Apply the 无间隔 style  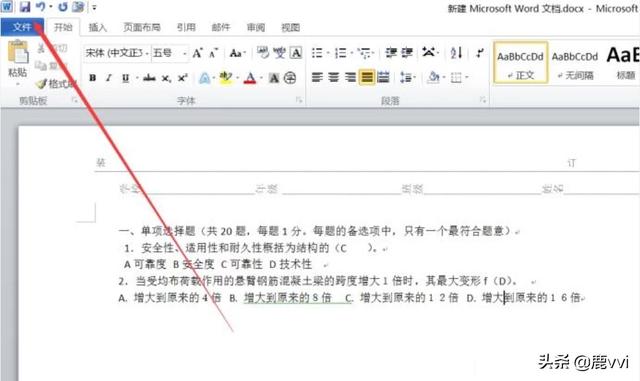575,63
